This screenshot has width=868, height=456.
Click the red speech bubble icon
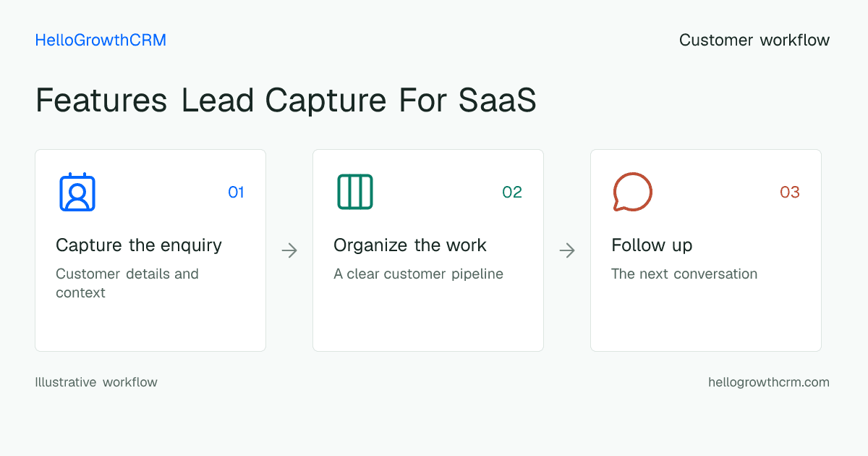pos(633,192)
